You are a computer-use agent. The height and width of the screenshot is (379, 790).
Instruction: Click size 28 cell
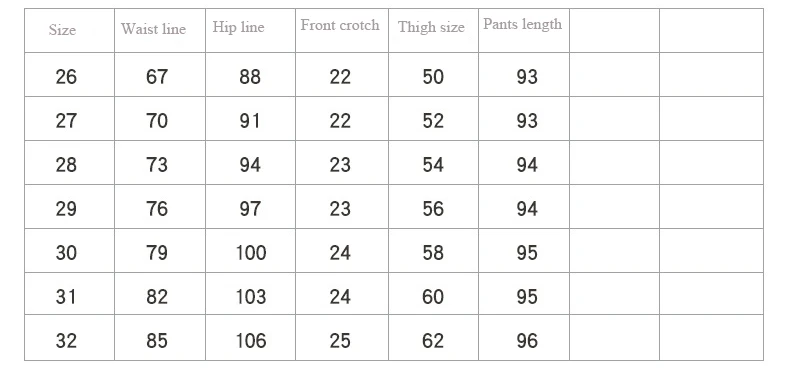pyautogui.click(x=66, y=165)
